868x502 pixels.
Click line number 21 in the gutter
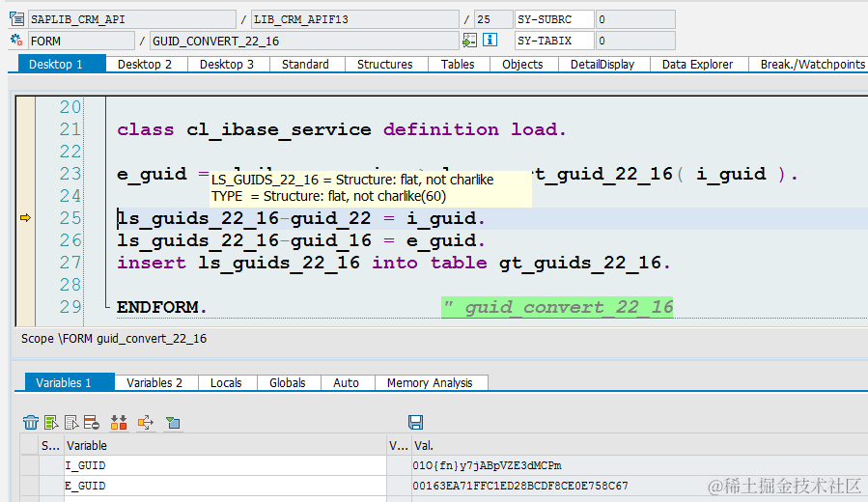tap(70, 129)
